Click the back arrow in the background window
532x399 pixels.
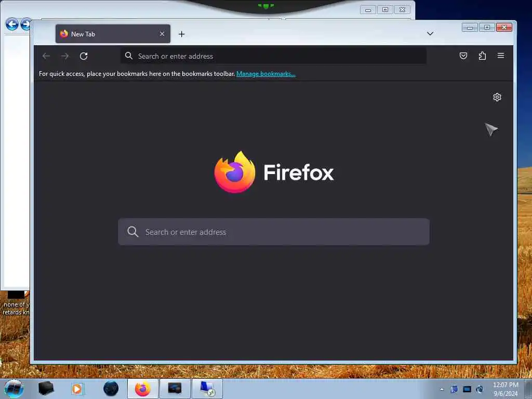point(12,24)
